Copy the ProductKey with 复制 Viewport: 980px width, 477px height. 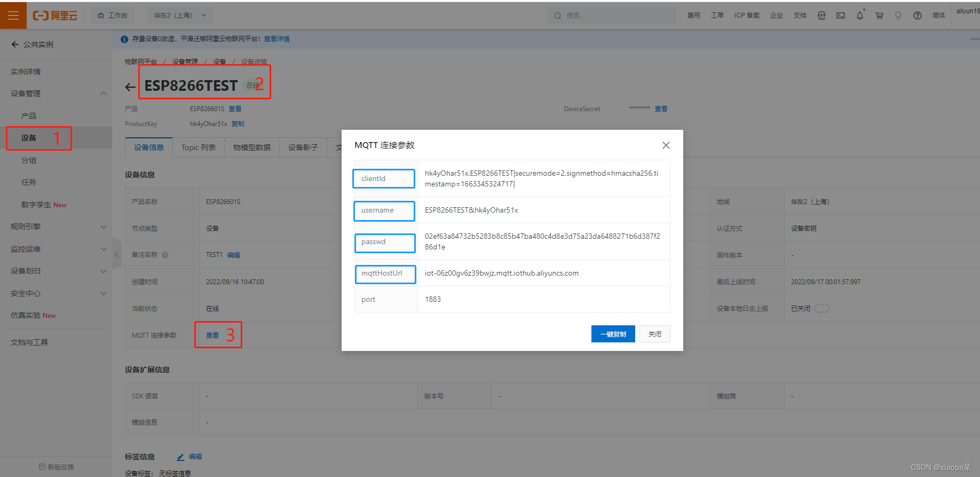[238, 124]
